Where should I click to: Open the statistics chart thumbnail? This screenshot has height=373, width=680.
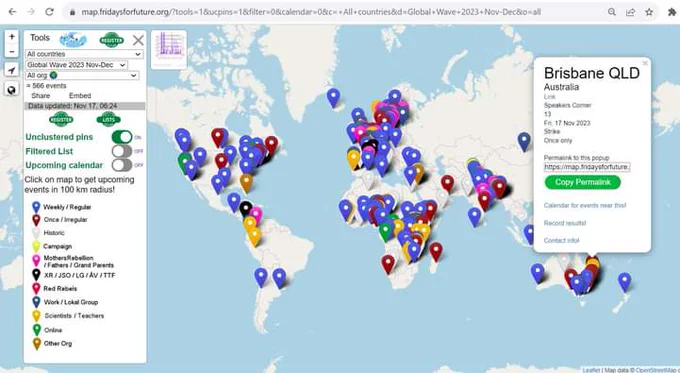(169, 49)
